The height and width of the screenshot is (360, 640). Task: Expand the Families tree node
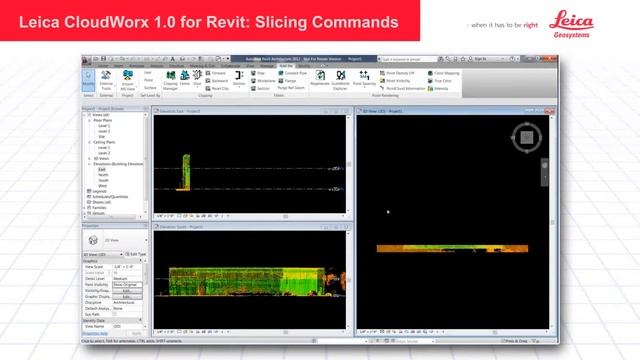[84, 208]
